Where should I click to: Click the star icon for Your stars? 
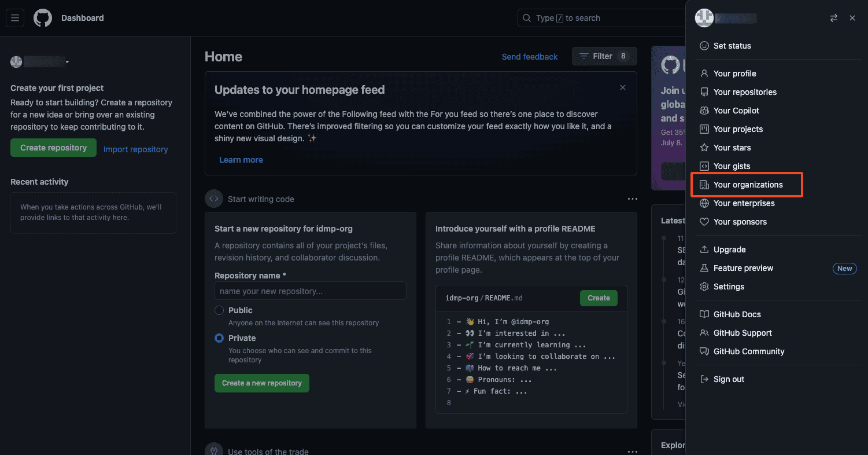704,148
